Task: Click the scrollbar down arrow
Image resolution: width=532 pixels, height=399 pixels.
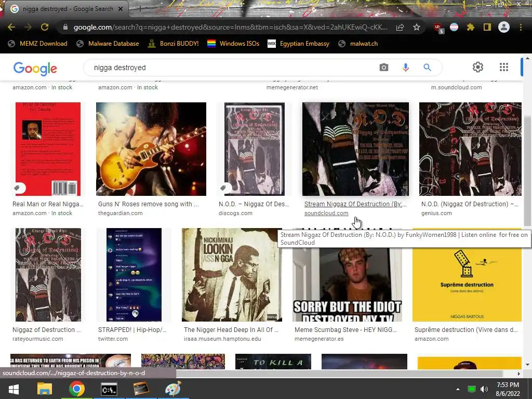Action: pyautogui.click(x=527, y=365)
